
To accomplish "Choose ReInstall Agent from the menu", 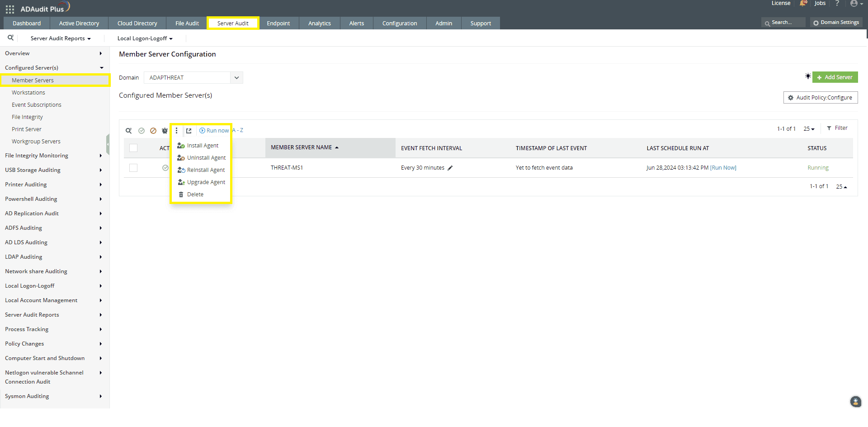I will [201, 170].
